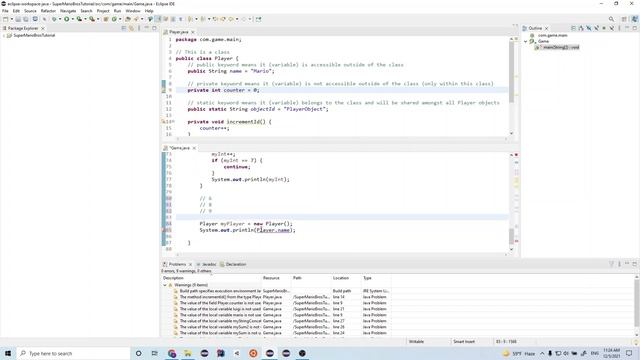
Task: Click Collapse All in Package Explorer
Action: coord(124,28)
